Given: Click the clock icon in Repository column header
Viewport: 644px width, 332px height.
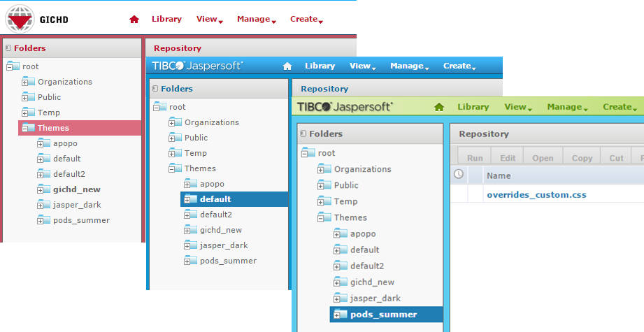Looking at the screenshot, I should click(459, 175).
